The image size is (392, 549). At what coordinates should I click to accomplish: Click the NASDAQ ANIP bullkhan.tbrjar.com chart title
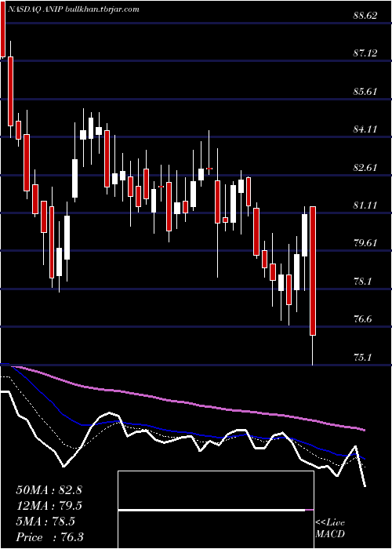73,9
